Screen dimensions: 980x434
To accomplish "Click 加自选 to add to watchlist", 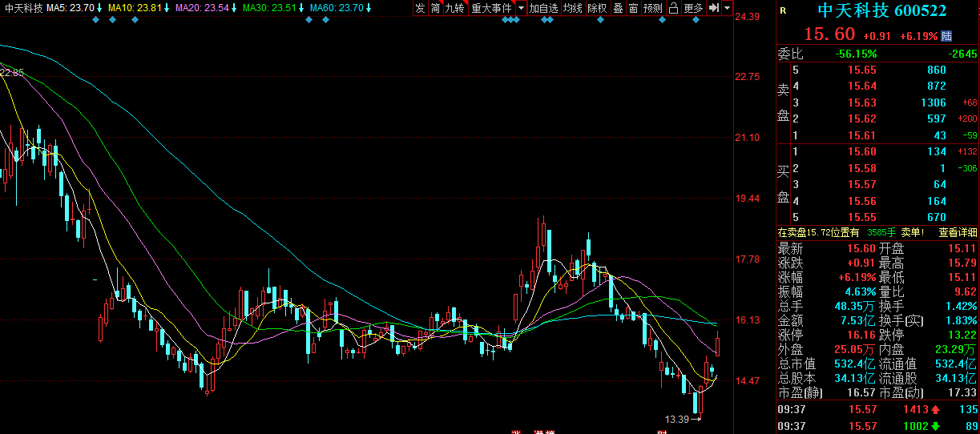I will [543, 8].
